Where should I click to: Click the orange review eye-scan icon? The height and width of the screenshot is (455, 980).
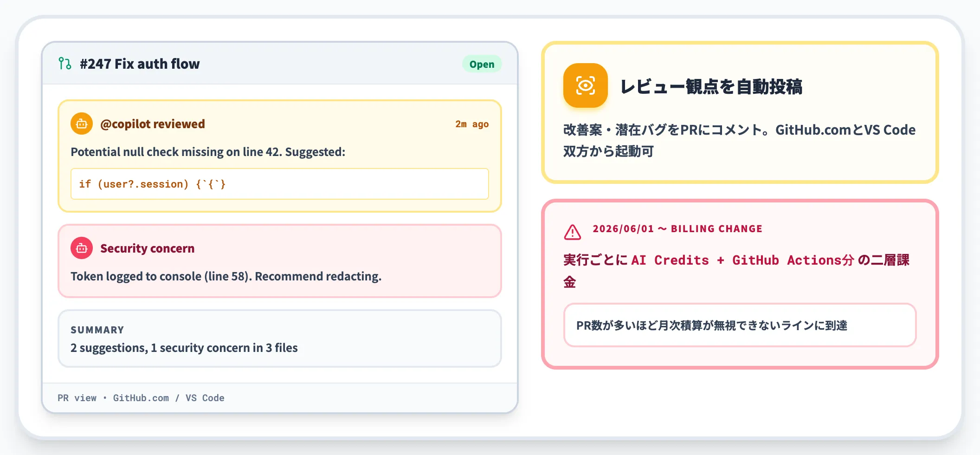(x=586, y=85)
